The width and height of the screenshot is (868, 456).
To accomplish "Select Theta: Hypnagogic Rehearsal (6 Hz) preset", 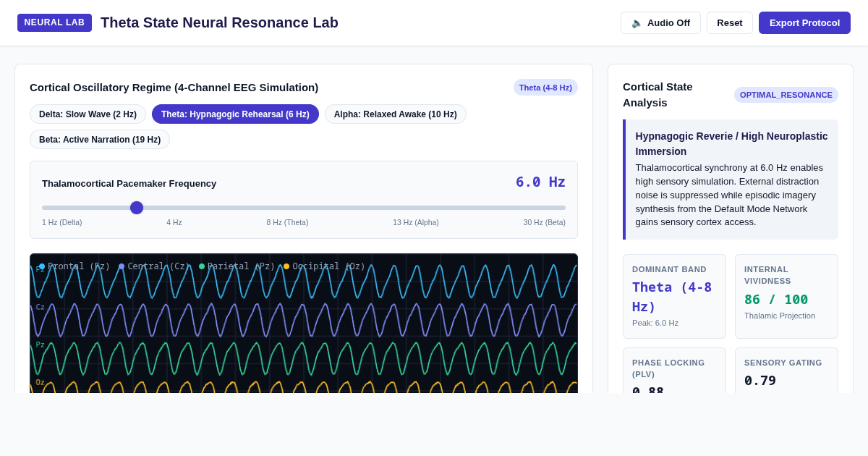I will click(x=235, y=114).
